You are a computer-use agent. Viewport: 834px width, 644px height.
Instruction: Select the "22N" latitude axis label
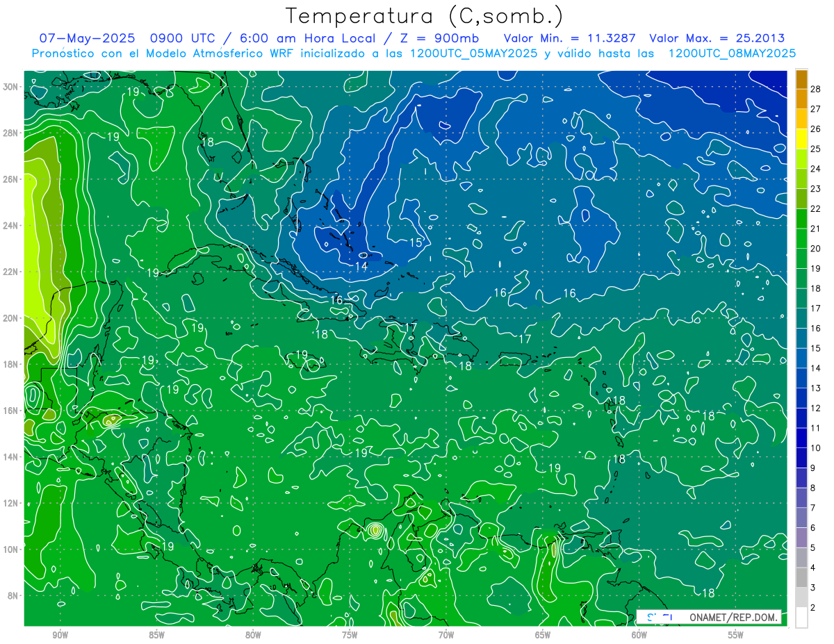[11, 272]
